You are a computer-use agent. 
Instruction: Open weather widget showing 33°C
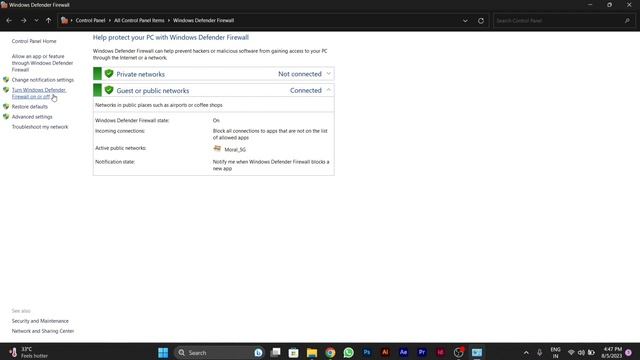pyautogui.click(x=29, y=353)
